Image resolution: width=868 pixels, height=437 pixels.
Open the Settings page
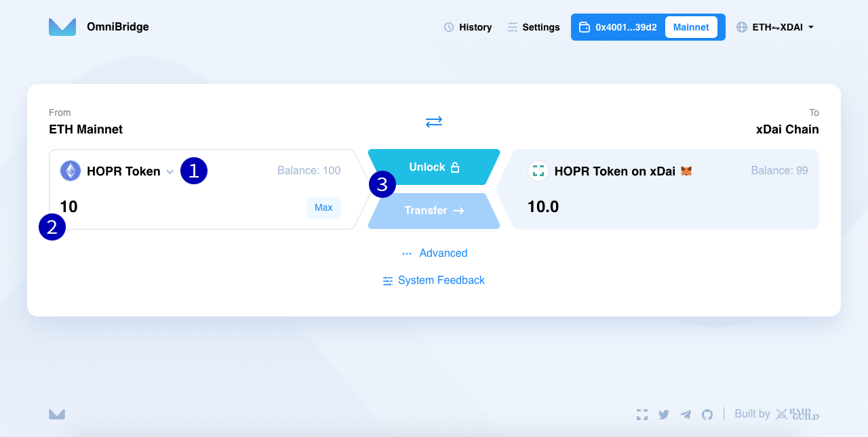[x=534, y=27]
